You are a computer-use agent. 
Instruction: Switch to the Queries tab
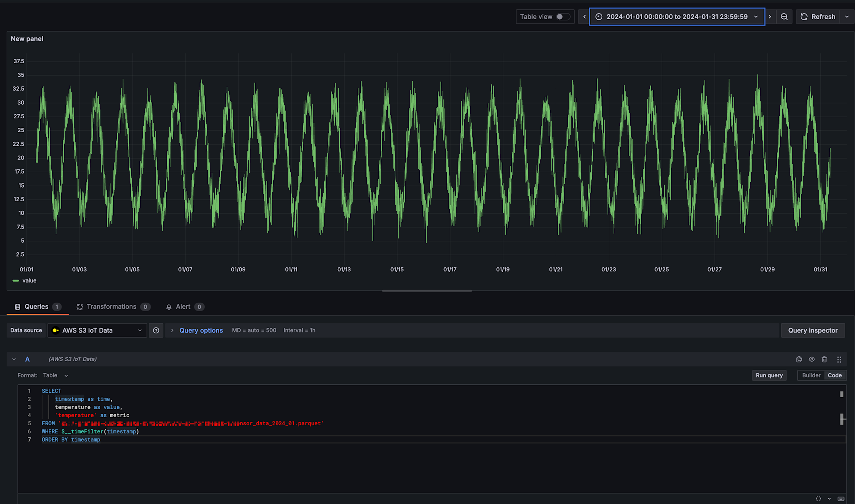(x=38, y=307)
